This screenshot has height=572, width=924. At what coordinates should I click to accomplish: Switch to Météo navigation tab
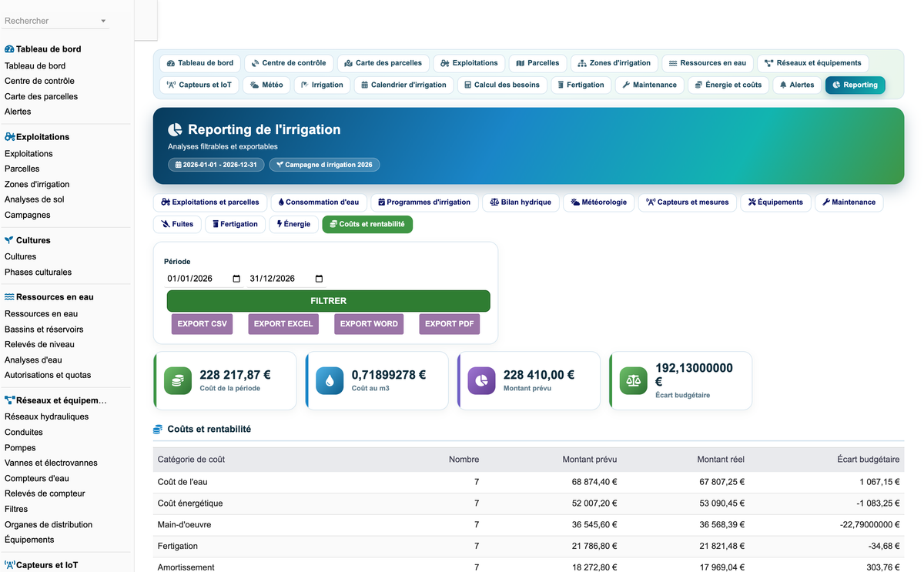click(x=266, y=85)
